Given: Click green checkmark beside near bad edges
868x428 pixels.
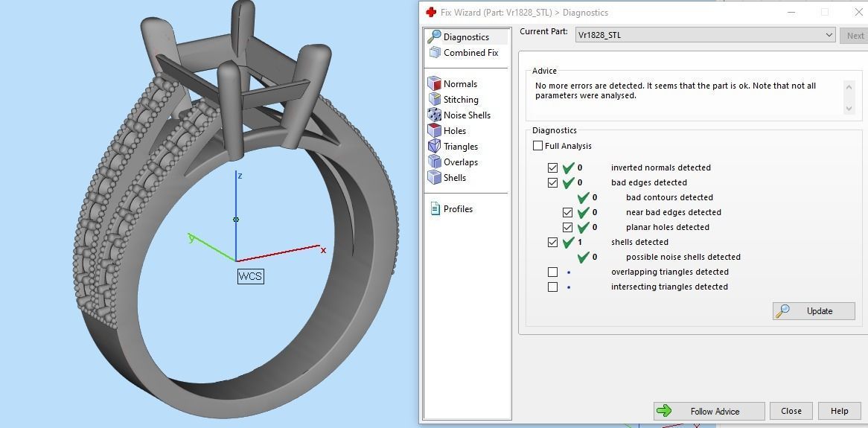Looking at the screenshot, I should coord(584,213).
